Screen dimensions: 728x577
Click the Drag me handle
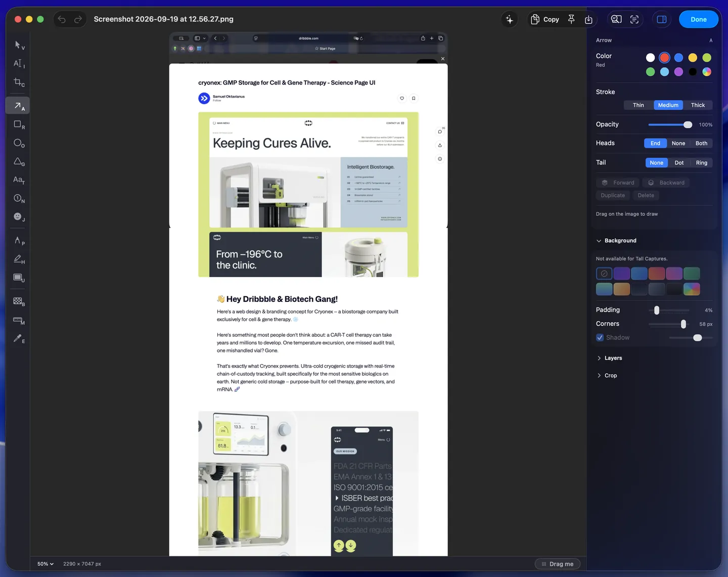point(558,564)
